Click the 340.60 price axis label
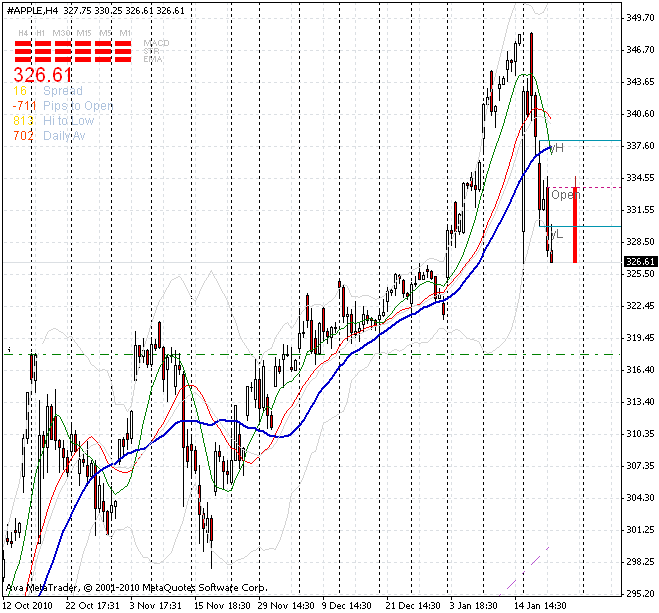 (x=640, y=113)
